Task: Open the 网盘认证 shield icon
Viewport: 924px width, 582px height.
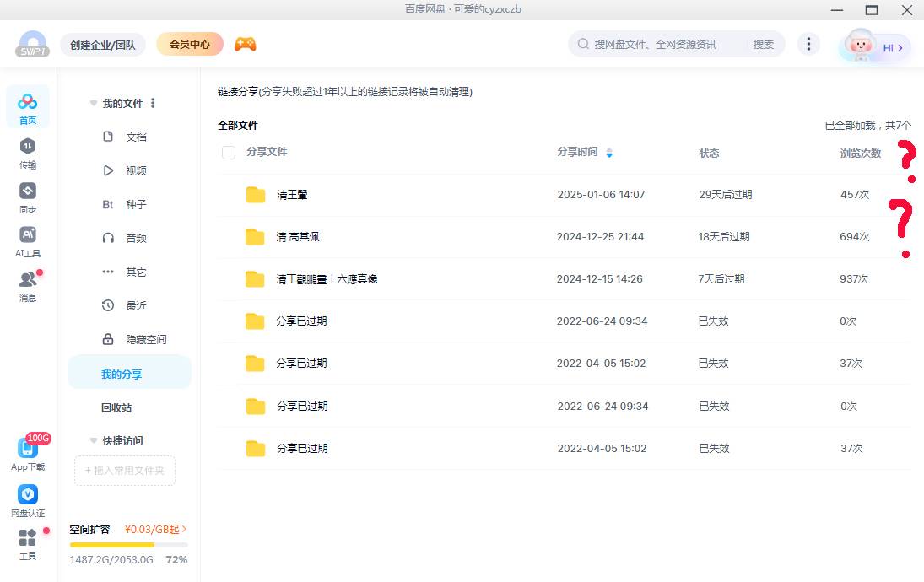Action: coord(28,495)
